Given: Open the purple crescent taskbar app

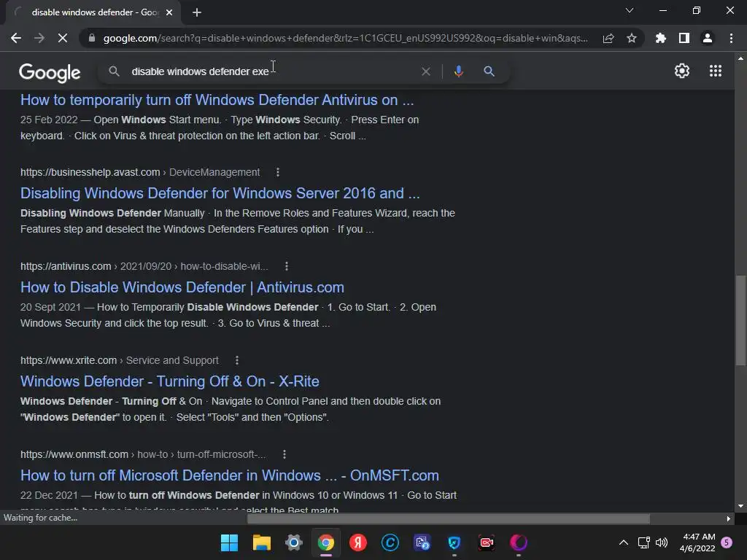Looking at the screenshot, I should tap(519, 542).
